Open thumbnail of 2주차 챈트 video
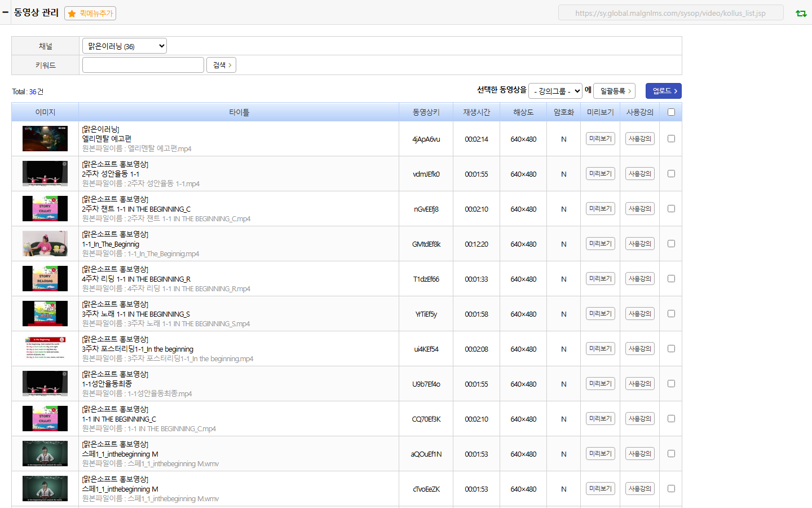Image resolution: width=812 pixels, height=508 pixels. 45,209
